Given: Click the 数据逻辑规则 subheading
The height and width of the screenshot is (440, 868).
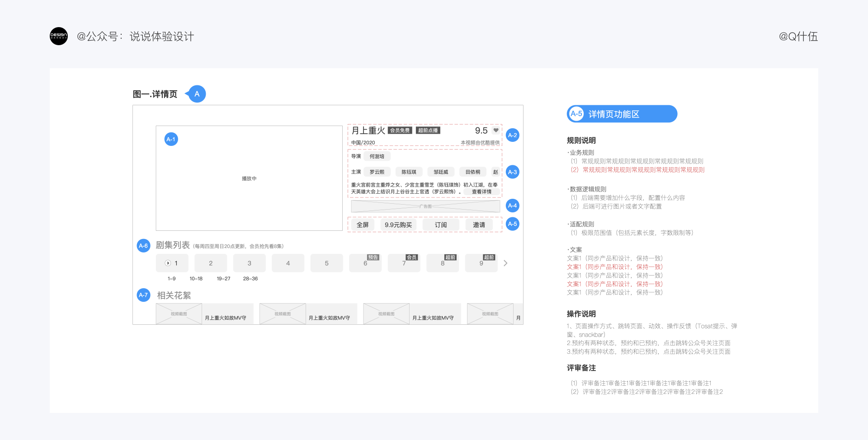Looking at the screenshot, I should (588, 189).
